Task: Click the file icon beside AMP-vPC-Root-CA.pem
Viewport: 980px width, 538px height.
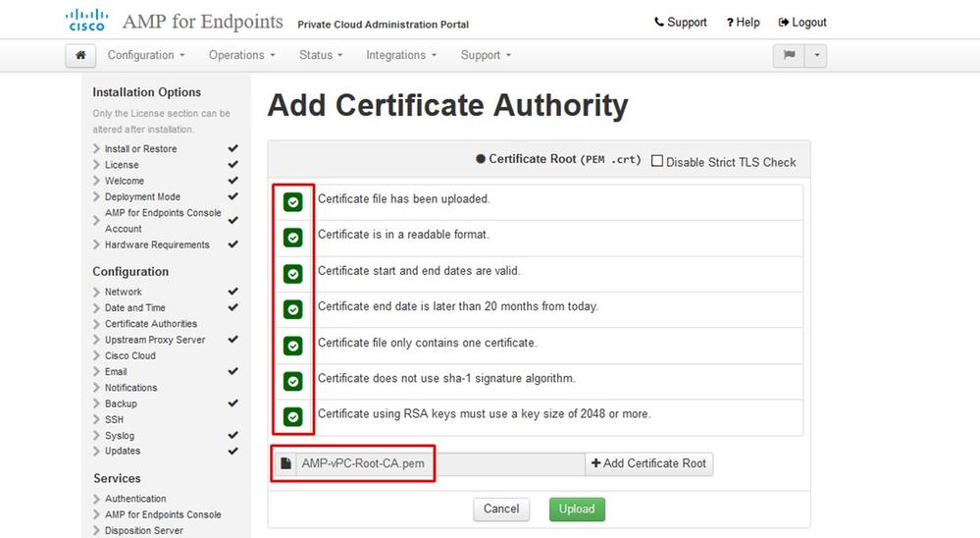Action: tap(285, 463)
